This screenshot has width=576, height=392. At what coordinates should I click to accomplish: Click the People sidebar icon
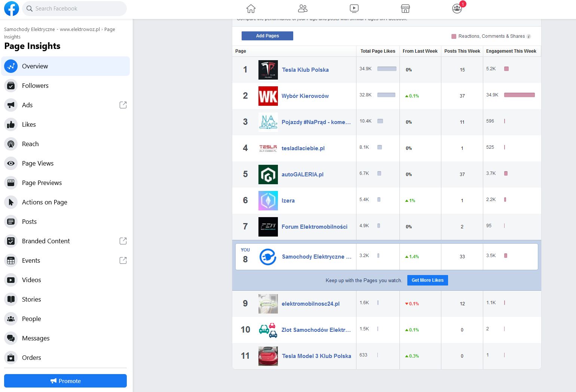pyautogui.click(x=11, y=319)
